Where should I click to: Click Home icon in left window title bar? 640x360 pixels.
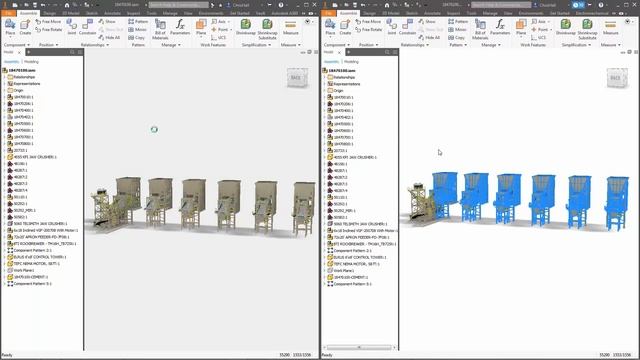[x=67, y=5]
